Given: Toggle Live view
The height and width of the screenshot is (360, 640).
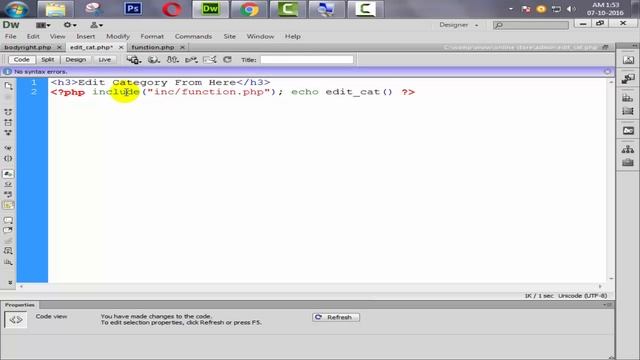Looking at the screenshot, I should coord(104,60).
